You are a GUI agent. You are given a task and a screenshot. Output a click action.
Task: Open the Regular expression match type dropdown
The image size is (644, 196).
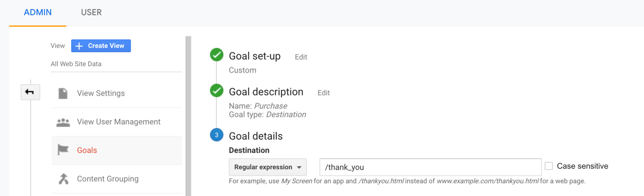tap(268, 167)
